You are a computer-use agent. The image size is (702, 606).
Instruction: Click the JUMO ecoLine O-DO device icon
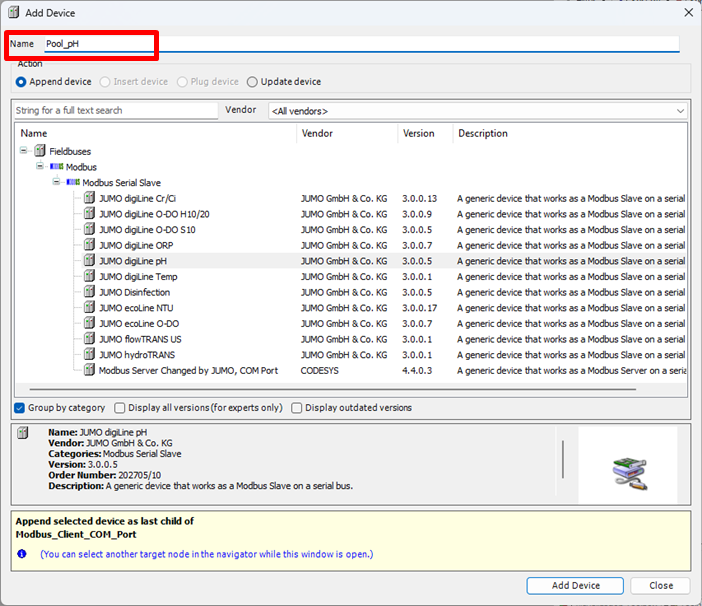[90, 323]
